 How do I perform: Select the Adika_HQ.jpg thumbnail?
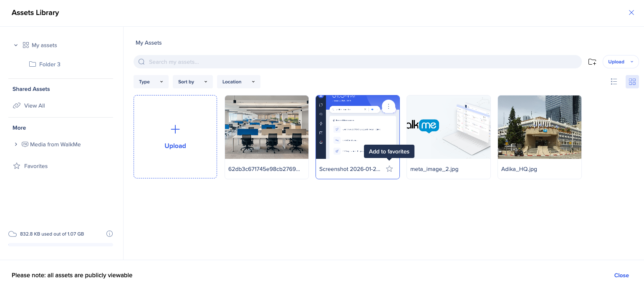tap(539, 127)
